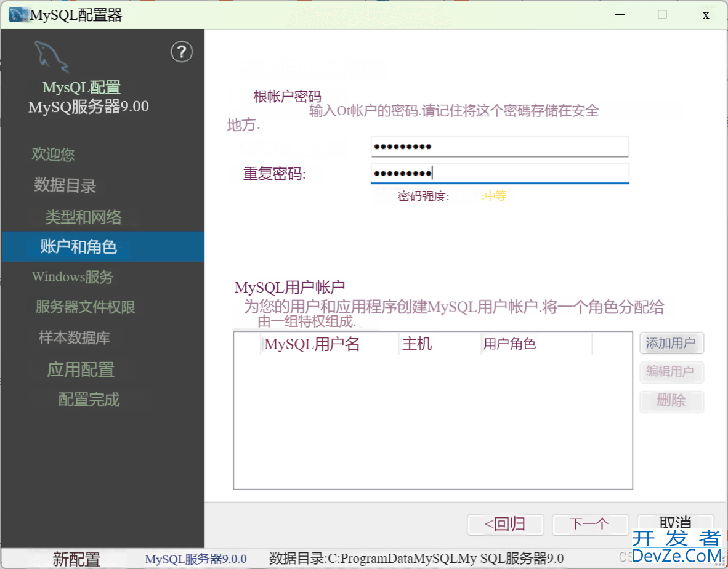Click the 根帐户密码 heading
The image size is (728, 569).
288,97
